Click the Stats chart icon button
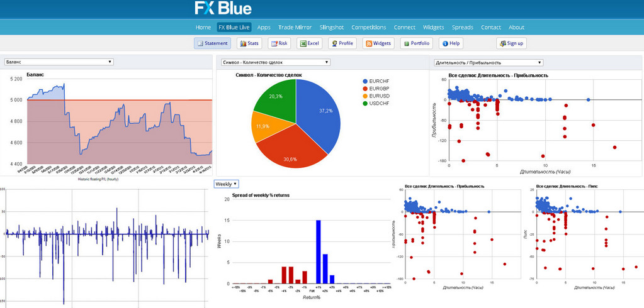644x308 pixels. point(249,43)
